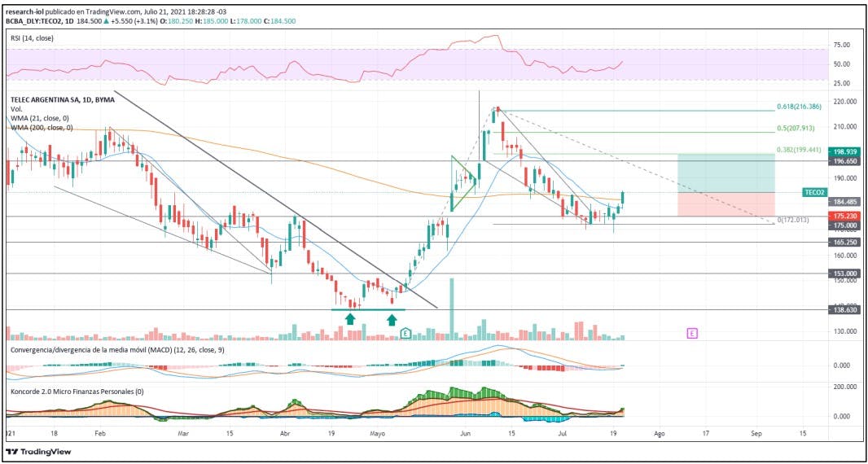Click the WMA (21, close, 0) indicator label
868x464 pixels.
click(x=39, y=119)
